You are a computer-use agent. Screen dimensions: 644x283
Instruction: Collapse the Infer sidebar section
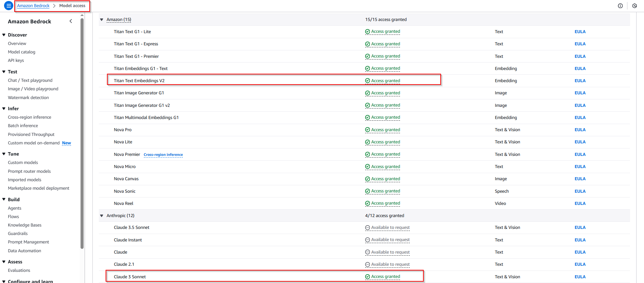click(4, 109)
